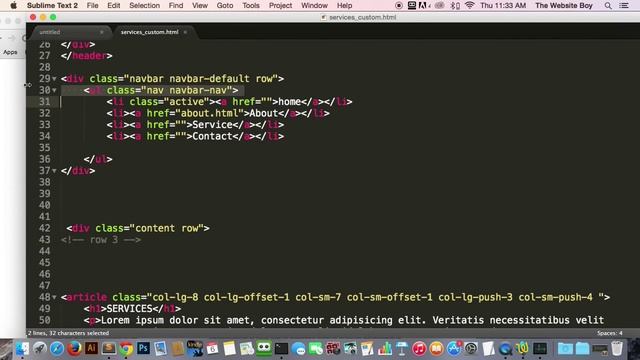The height and width of the screenshot is (360, 640).
Task: Open the Find menu
Action: pyautogui.click(x=176, y=5)
